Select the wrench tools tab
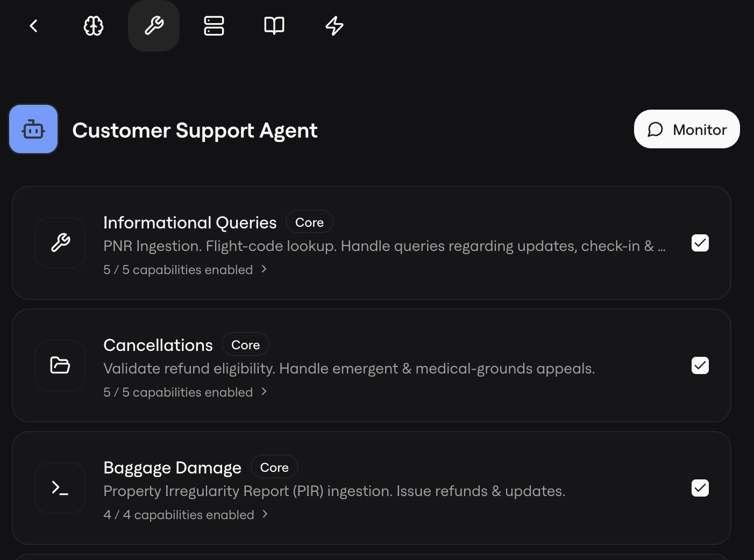Viewport: 754px width, 560px height. click(x=154, y=26)
